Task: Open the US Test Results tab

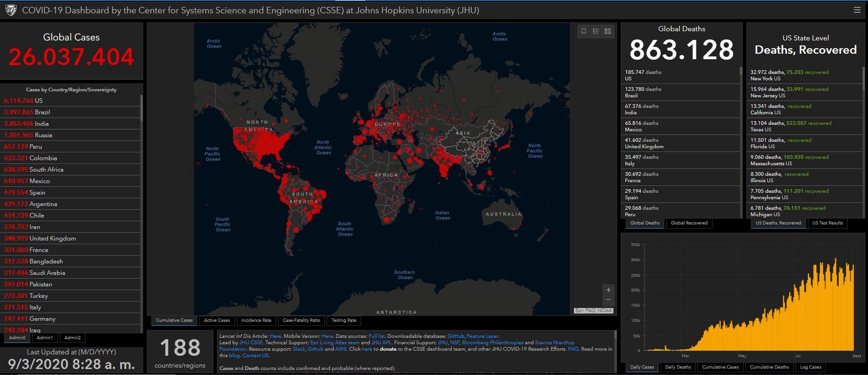Action: tap(828, 223)
